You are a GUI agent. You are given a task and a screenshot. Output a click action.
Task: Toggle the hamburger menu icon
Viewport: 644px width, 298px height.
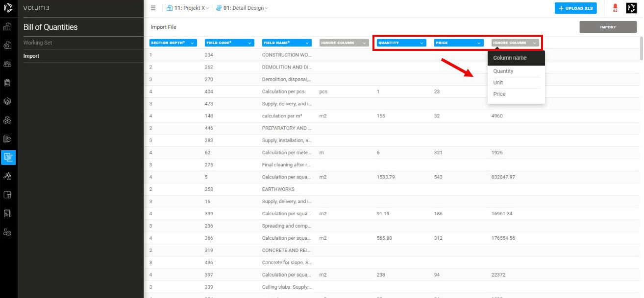[153, 8]
